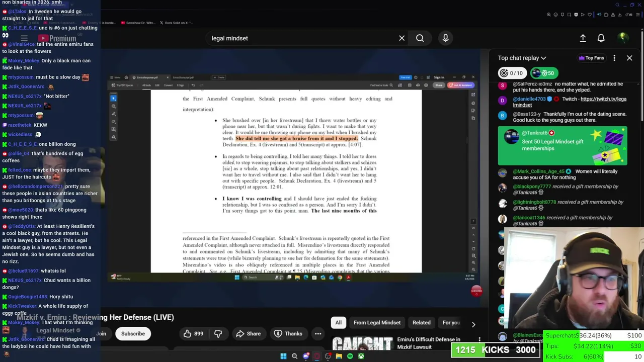Open the Top Fans leaderboard
The image size is (644, 362).
(x=591, y=58)
